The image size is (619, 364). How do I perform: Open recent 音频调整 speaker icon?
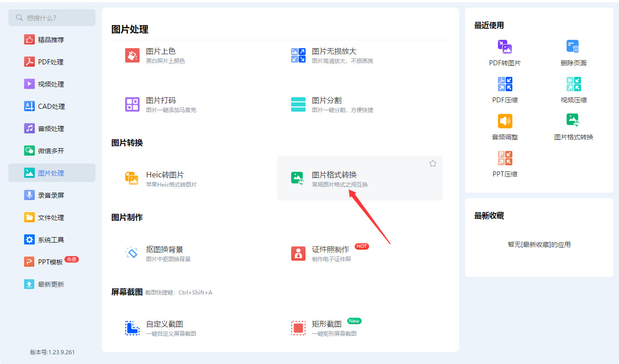coord(505,121)
